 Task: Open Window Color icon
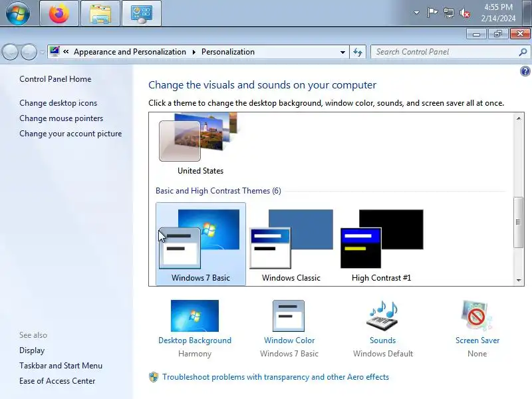pyautogui.click(x=289, y=316)
